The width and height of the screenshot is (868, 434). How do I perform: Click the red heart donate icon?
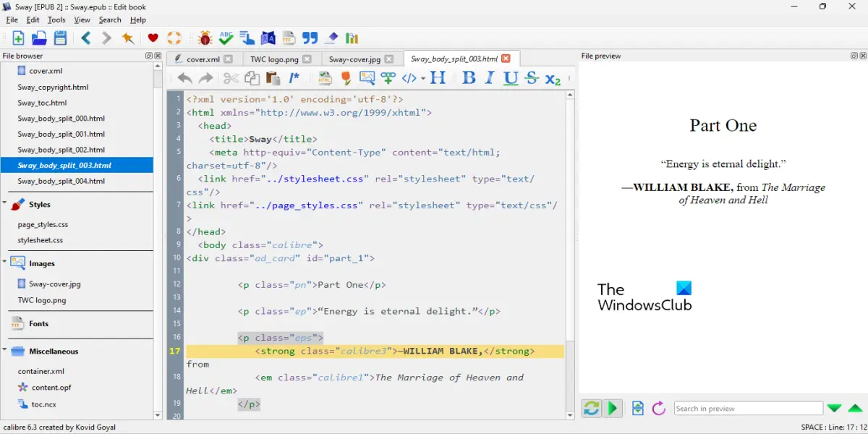point(153,38)
